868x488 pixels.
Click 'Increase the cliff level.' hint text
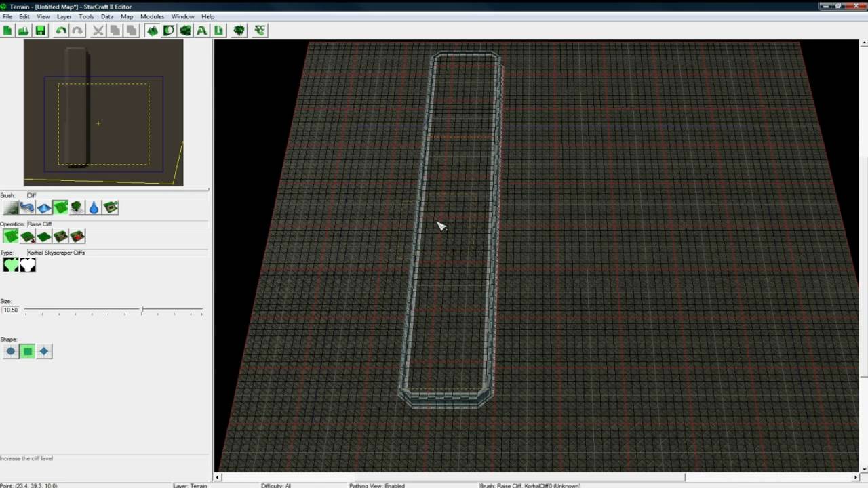coord(27,459)
